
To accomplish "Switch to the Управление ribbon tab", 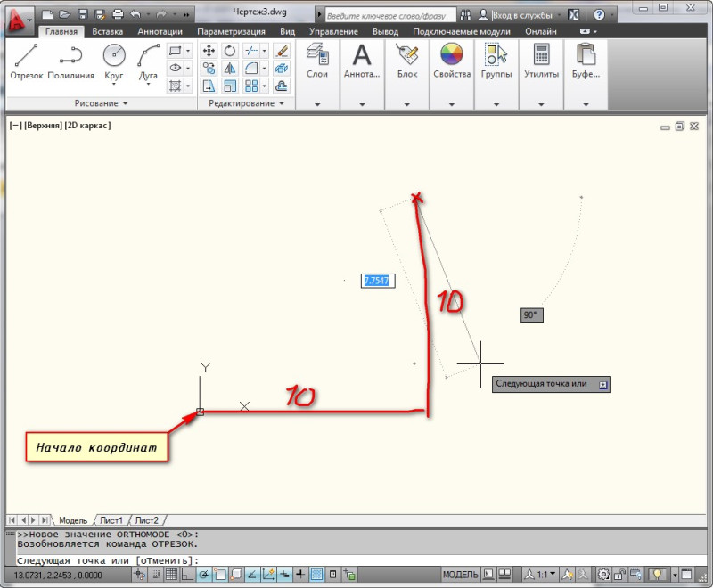I will pyautogui.click(x=333, y=32).
